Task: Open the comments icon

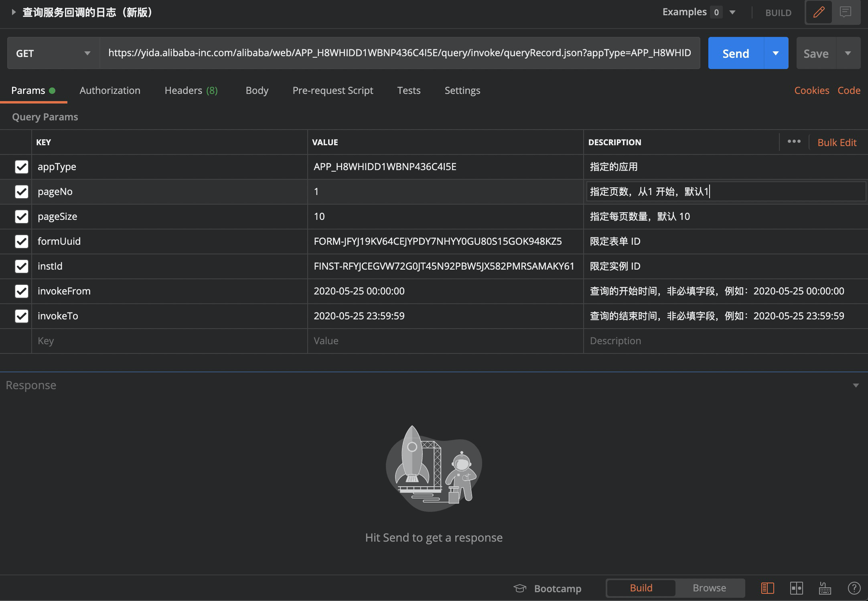Action: click(x=846, y=12)
